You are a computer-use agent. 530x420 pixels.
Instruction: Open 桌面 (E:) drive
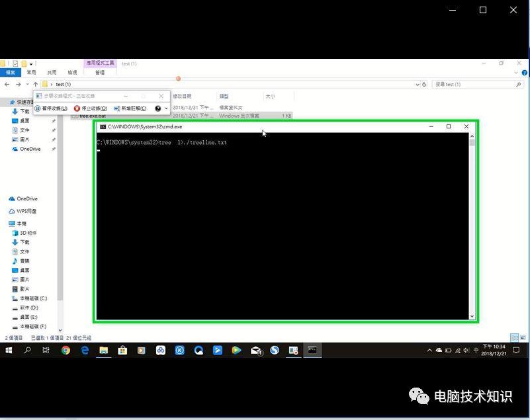click(25, 317)
